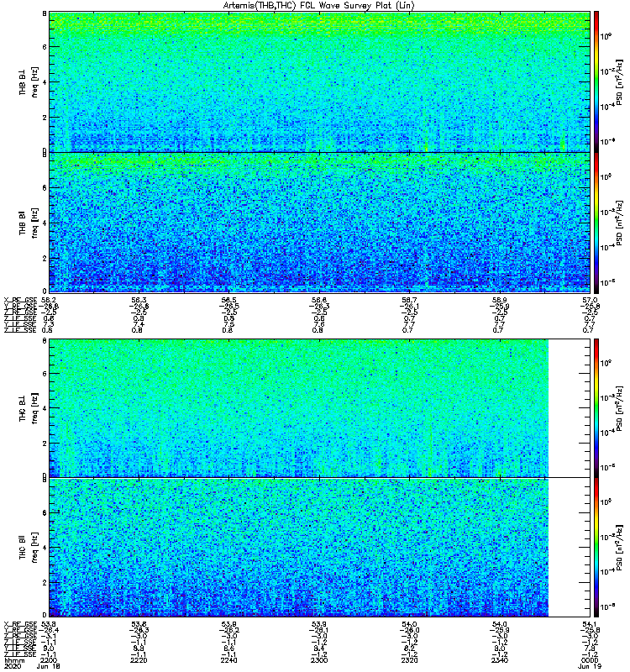Click the 56.3 X_RE_GSE value under THB
This screenshot has height=672, width=630.
click(x=139, y=300)
